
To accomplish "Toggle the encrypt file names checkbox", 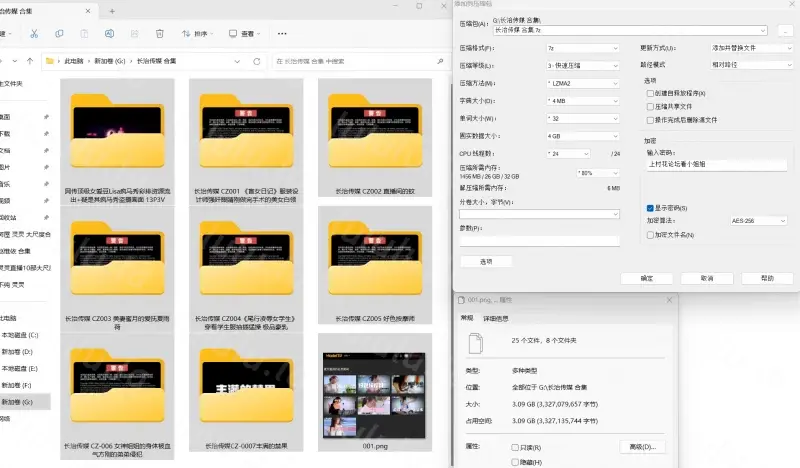I will click(x=650, y=235).
